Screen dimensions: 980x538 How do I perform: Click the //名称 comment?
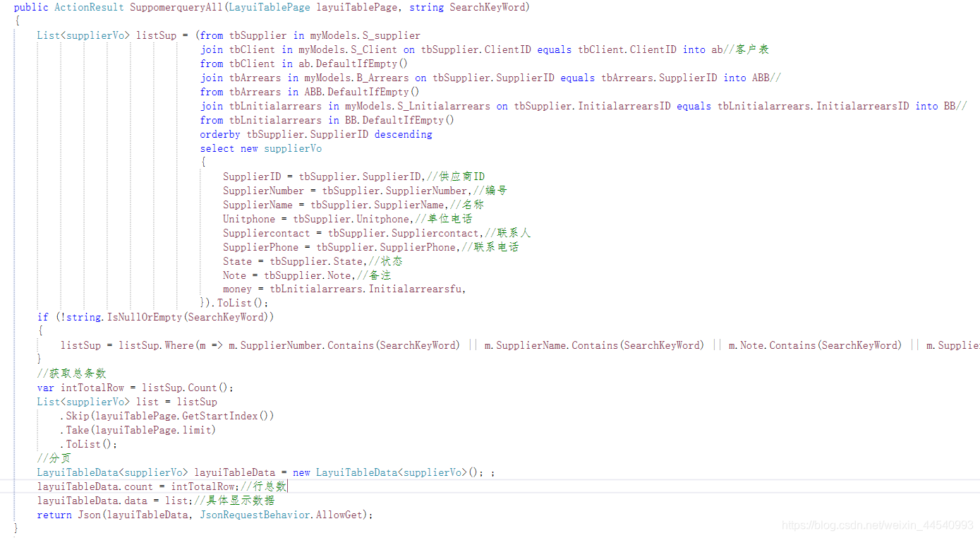coord(466,205)
